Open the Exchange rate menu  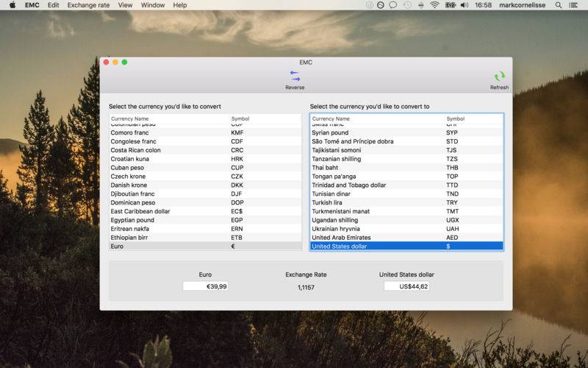pos(88,5)
